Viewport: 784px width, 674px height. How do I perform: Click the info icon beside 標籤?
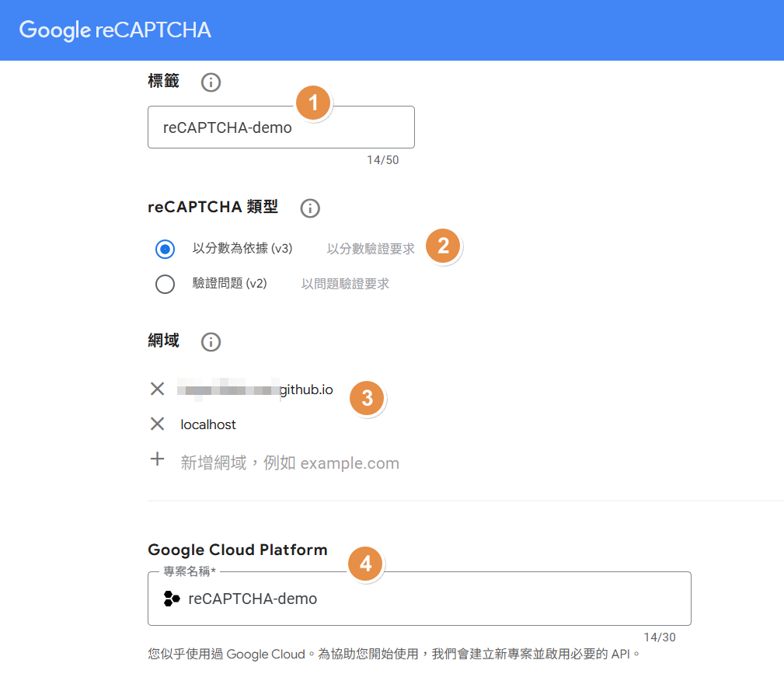point(211,82)
